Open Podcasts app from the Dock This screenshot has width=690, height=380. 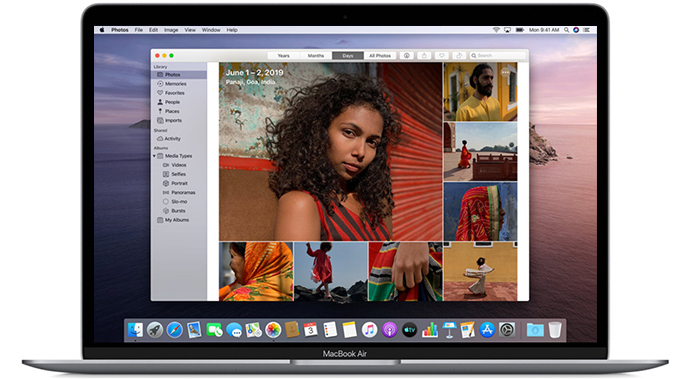389,330
